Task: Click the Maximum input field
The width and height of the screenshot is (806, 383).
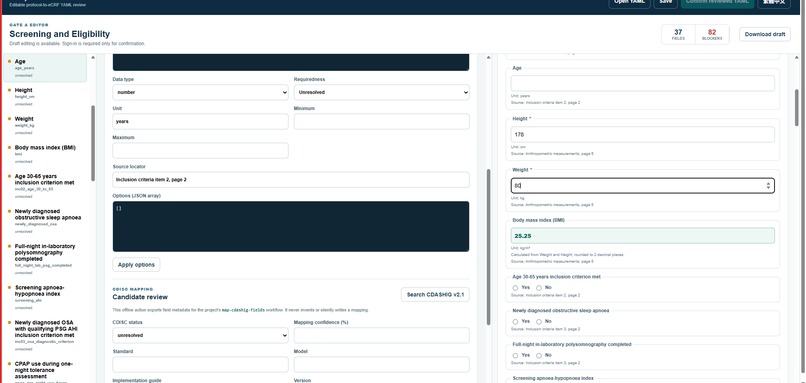Action: 200,151
